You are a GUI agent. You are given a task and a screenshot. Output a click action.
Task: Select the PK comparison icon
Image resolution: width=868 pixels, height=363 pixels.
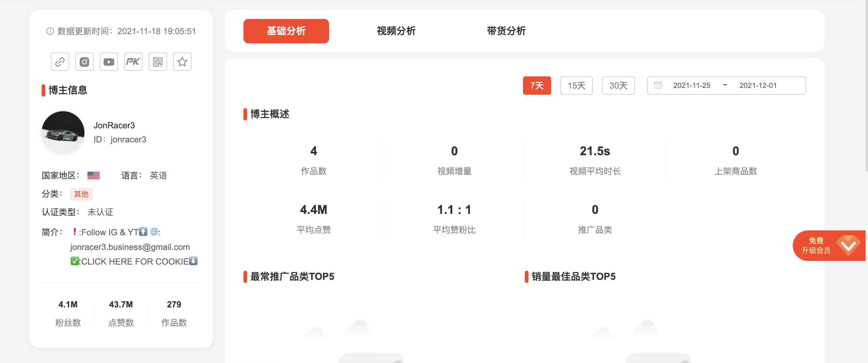[133, 62]
